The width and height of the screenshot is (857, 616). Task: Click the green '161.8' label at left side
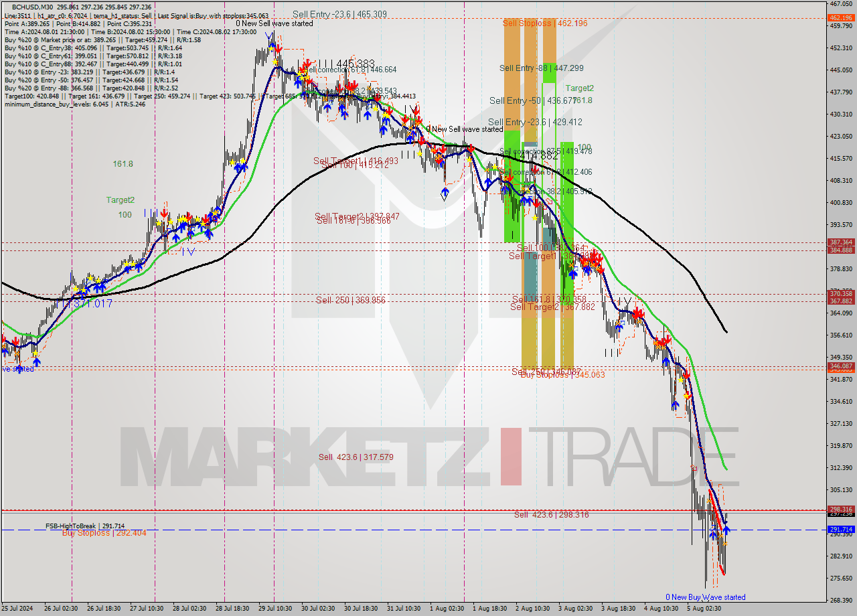click(123, 163)
